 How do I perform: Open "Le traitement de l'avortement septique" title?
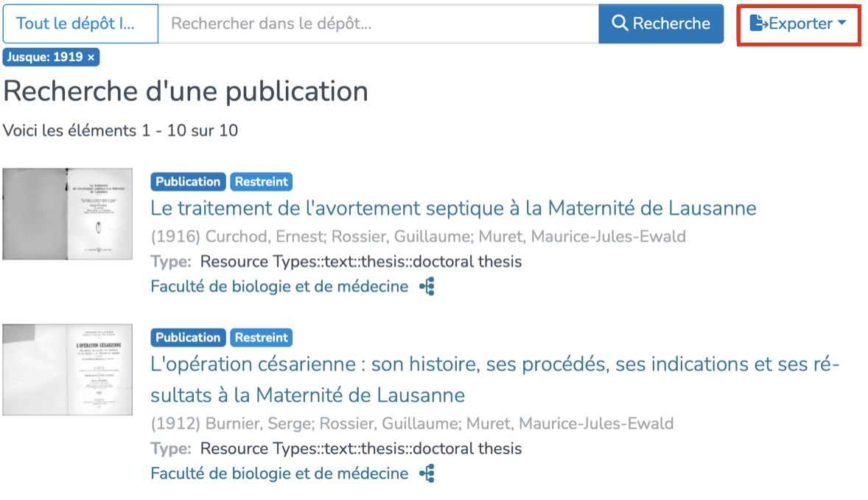click(453, 208)
